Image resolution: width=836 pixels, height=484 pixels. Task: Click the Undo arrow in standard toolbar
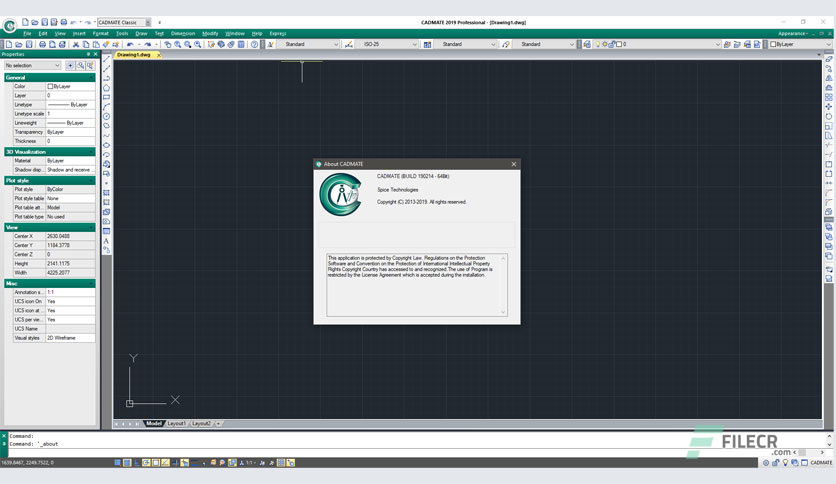click(x=130, y=44)
